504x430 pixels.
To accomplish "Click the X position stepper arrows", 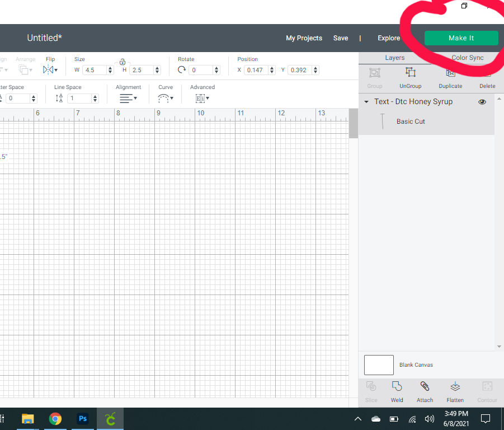I will tap(272, 70).
